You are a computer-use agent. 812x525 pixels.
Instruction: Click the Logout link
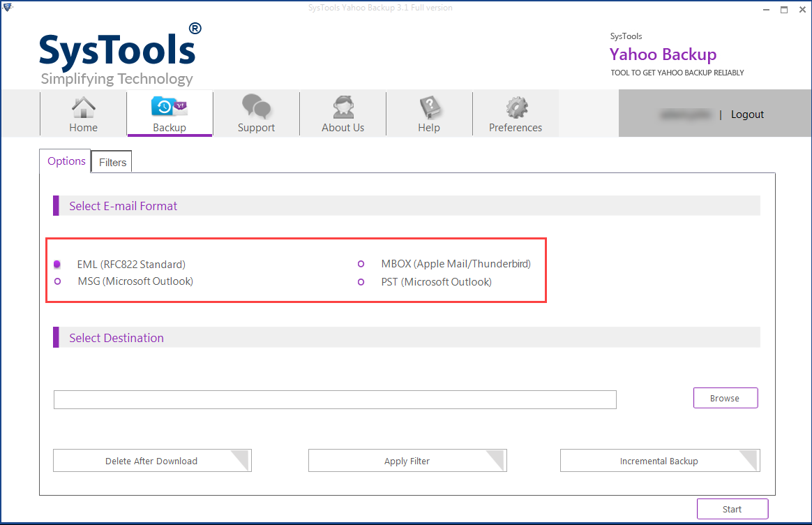click(747, 114)
